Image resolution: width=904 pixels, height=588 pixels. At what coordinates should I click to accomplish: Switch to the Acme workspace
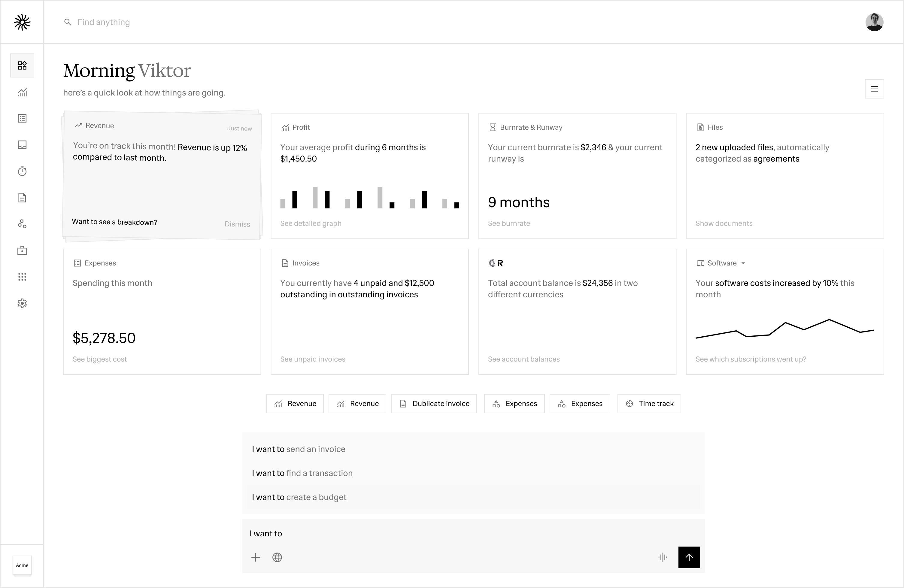click(22, 565)
